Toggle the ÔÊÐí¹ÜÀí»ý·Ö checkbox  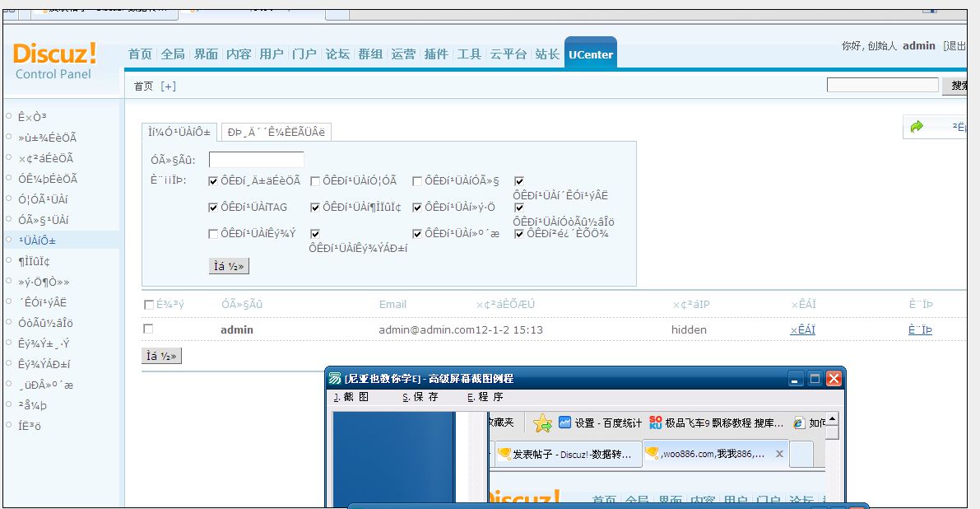click(x=417, y=207)
